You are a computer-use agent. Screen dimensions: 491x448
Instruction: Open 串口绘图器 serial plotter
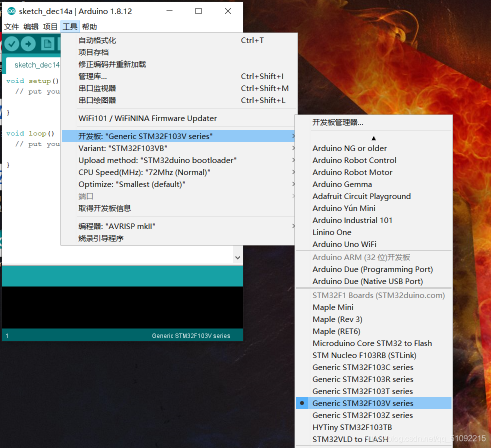point(178,100)
